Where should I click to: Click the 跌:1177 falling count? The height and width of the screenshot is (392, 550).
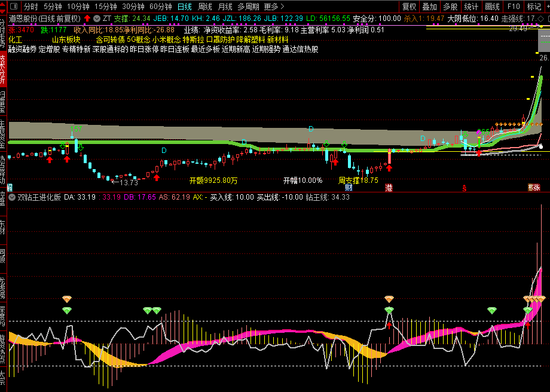(x=54, y=30)
